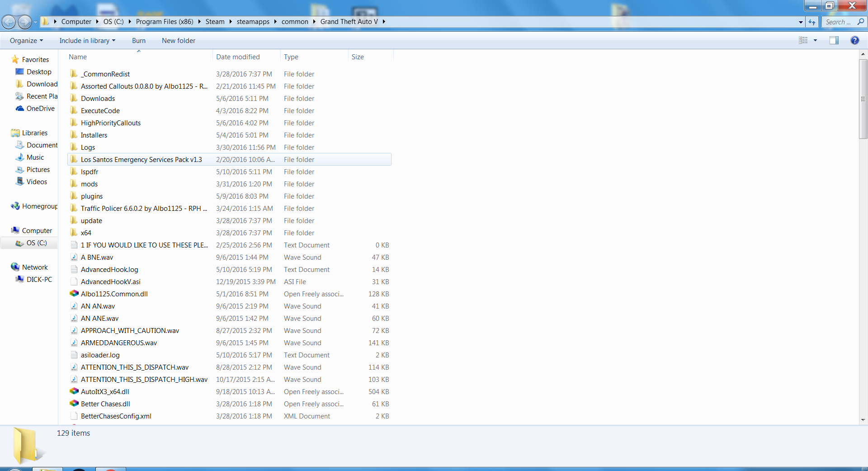This screenshot has height=471, width=868.
Task: Select the AdvancedHookV.asi file
Action: 229,281
